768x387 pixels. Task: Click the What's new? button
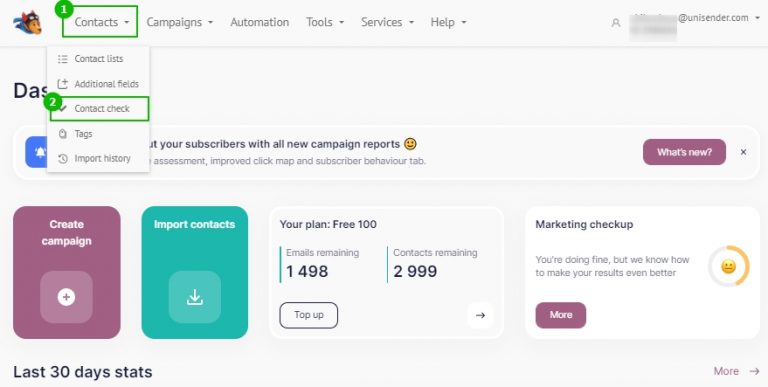tap(684, 152)
